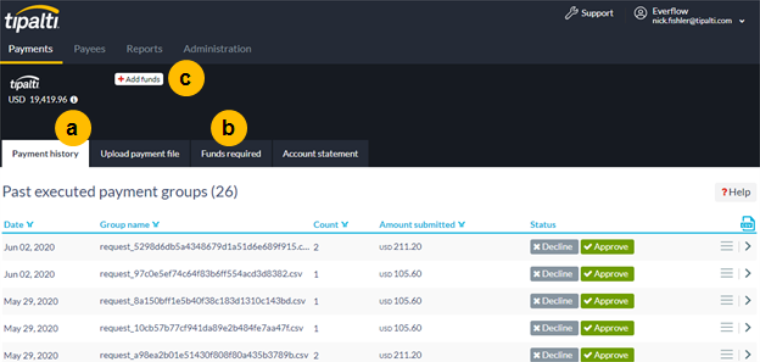The width and height of the screenshot is (760, 362).
Task: Open the Administration menu
Action: tap(217, 49)
